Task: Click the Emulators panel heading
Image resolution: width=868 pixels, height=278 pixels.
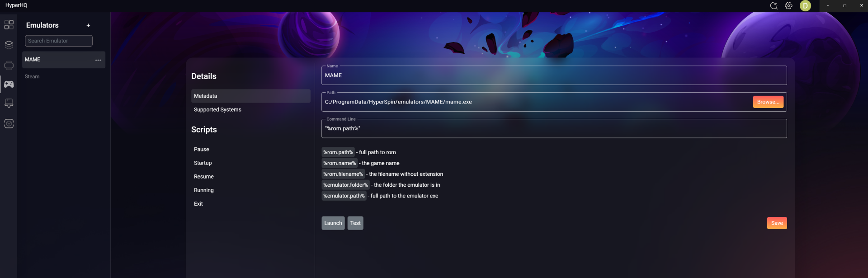Action: click(x=42, y=25)
